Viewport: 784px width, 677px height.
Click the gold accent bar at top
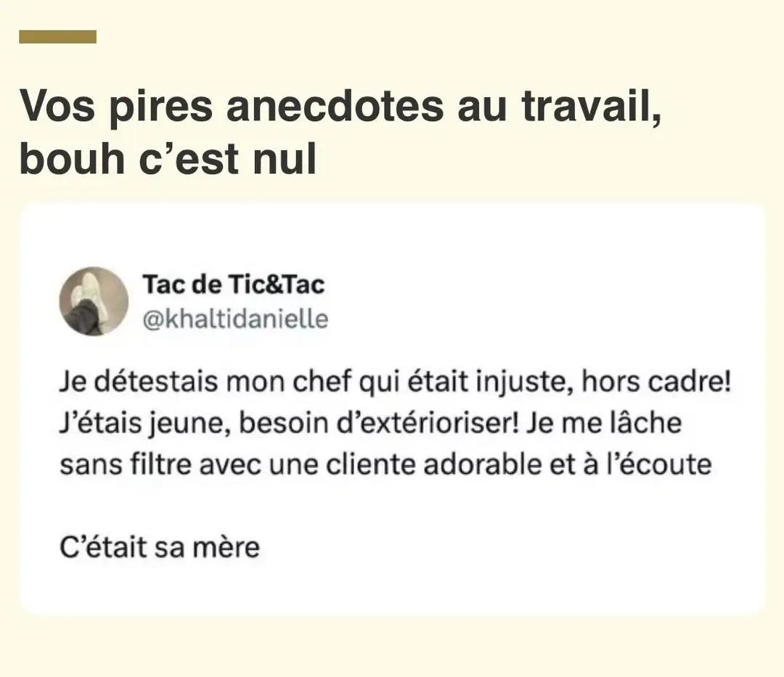click(x=57, y=36)
